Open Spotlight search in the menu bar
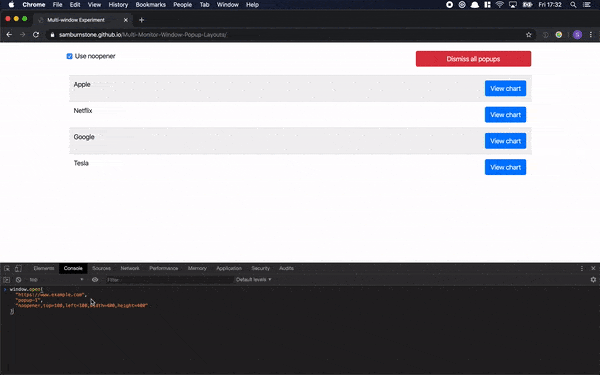 coord(573,5)
